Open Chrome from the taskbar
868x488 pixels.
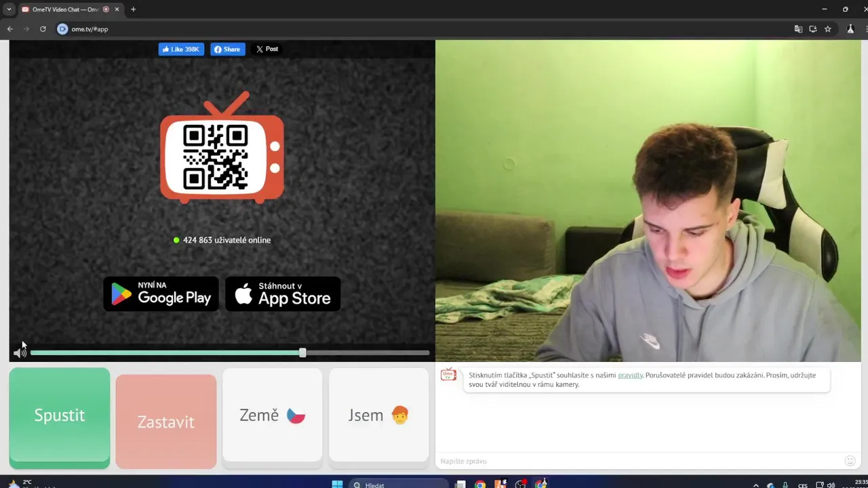pos(480,484)
